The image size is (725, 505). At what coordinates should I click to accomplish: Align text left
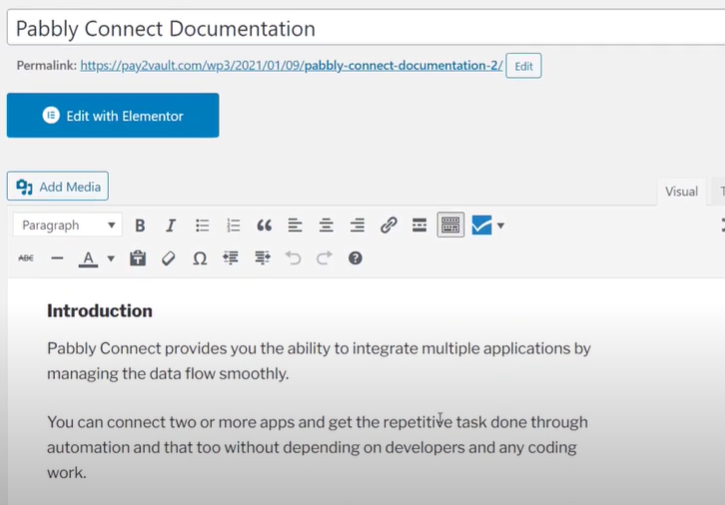(x=295, y=226)
